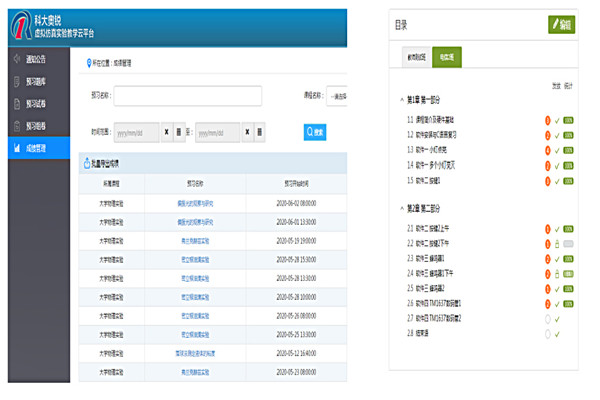Click the green 100% badge on row 1.1
The height and width of the screenshot is (400, 600).
point(568,121)
